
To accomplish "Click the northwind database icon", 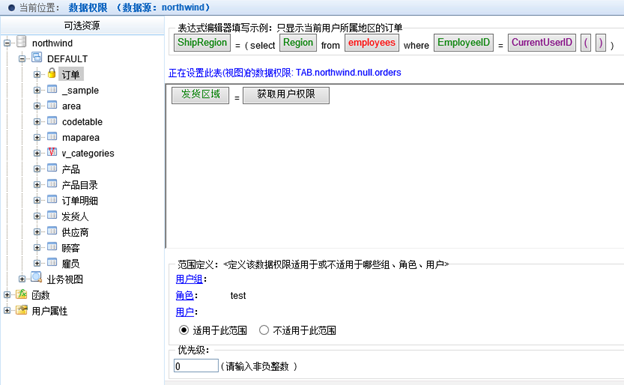I will pos(22,42).
